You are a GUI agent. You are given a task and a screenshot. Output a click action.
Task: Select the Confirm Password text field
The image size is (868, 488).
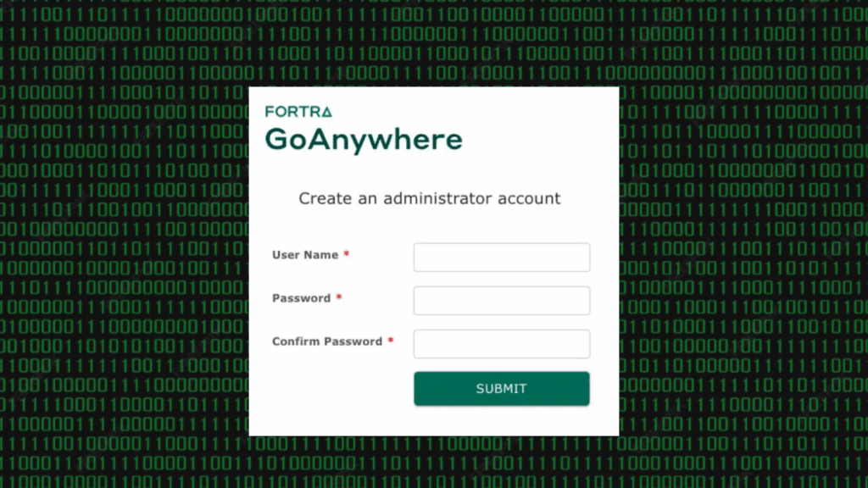click(501, 344)
